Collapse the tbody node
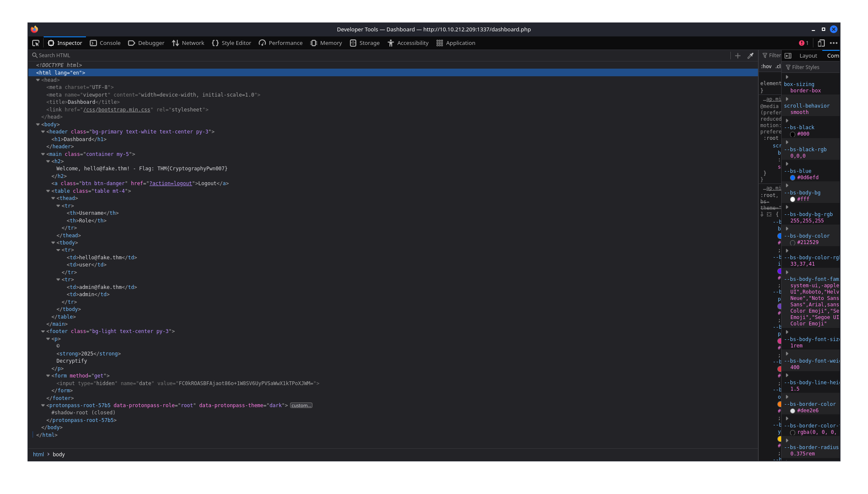 point(53,243)
